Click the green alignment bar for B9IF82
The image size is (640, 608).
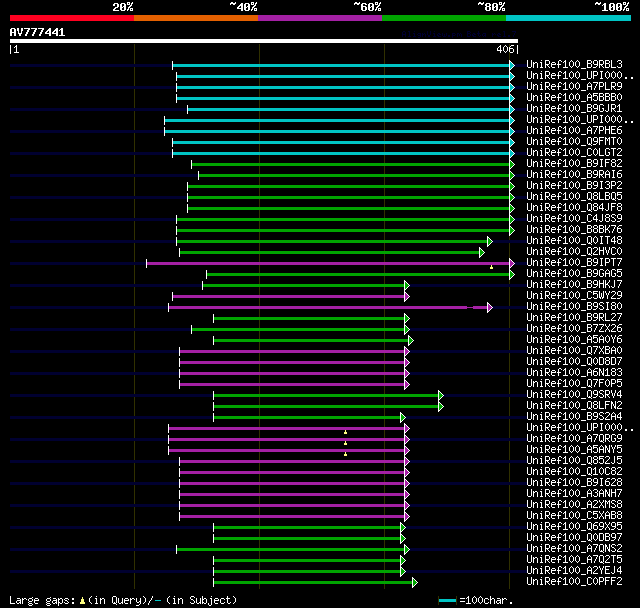pos(351,164)
